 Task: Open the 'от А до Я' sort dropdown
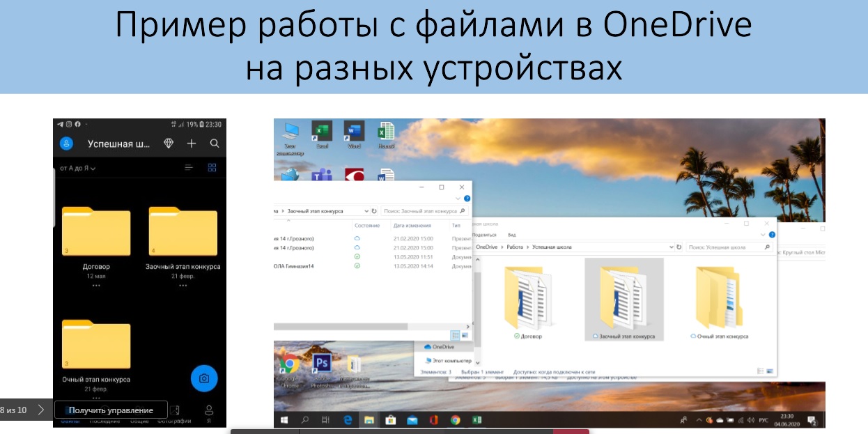point(78,169)
